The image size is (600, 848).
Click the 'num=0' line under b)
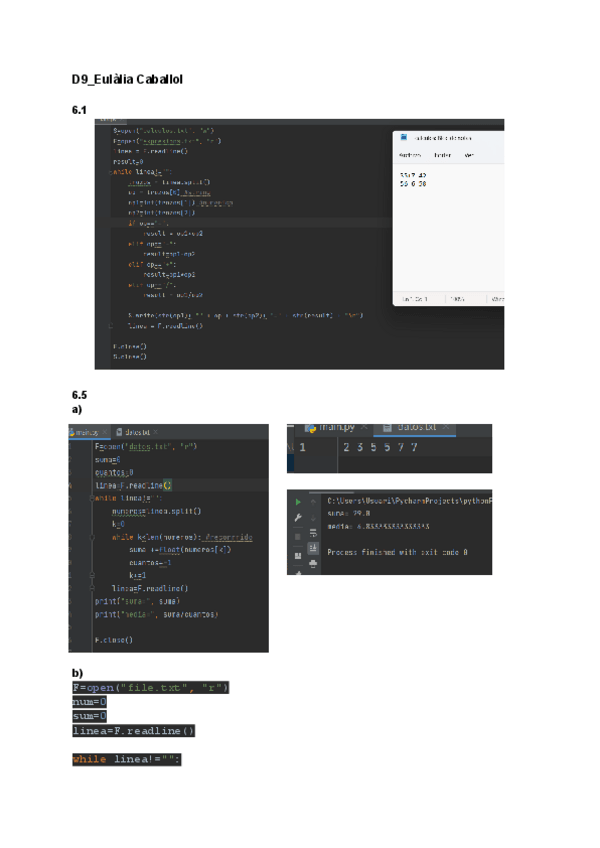tap(89, 702)
